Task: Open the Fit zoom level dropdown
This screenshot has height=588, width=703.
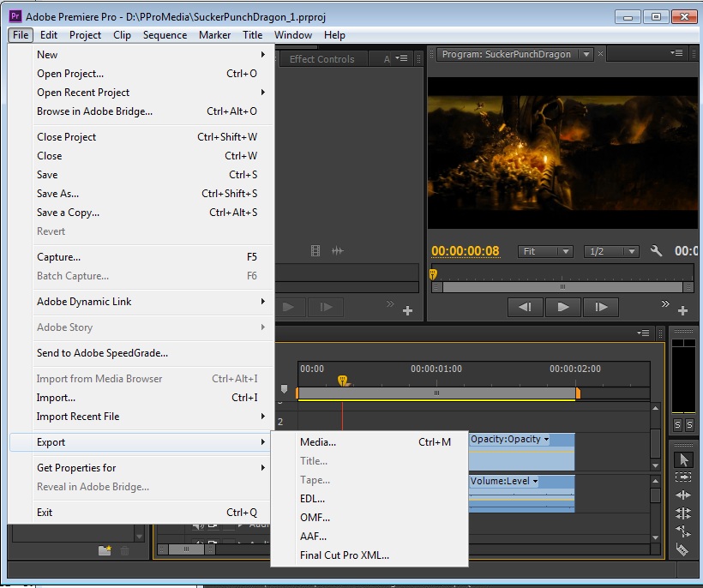Action: coord(544,251)
